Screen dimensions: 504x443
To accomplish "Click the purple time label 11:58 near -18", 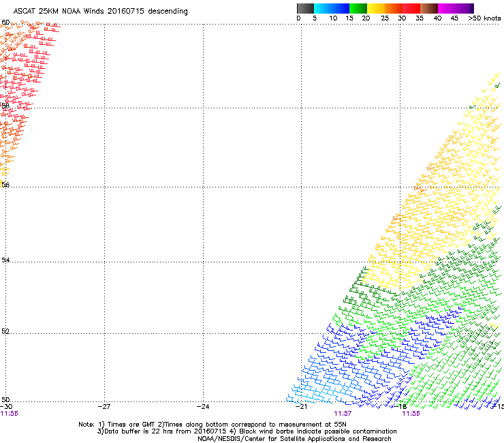I will click(411, 414).
